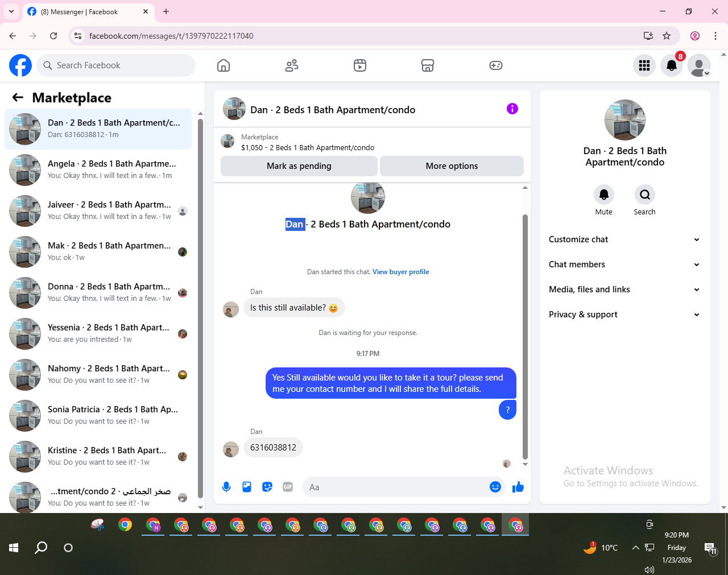Image resolution: width=728 pixels, height=575 pixels.
Task: Choose a sticker icon in composer
Action: pyautogui.click(x=267, y=487)
